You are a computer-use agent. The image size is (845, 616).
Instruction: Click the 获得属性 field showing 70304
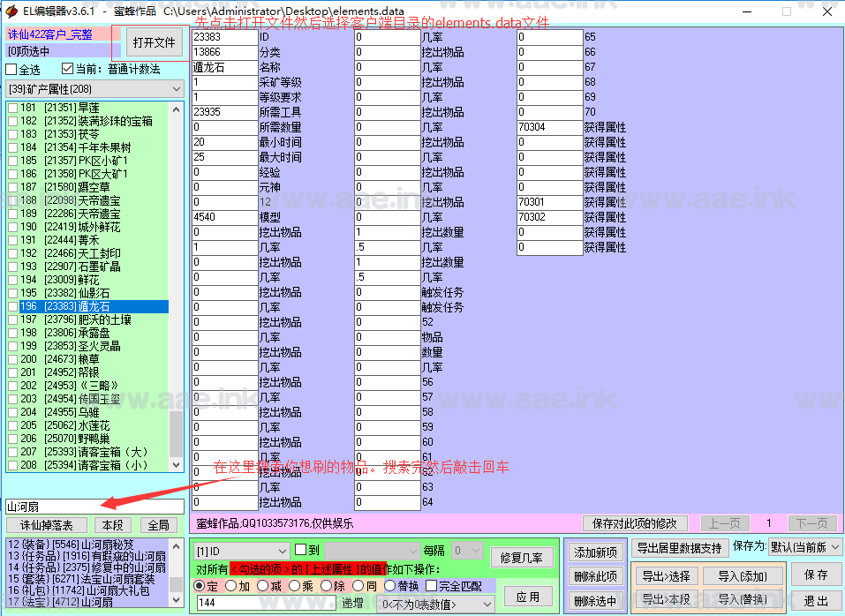point(550,127)
